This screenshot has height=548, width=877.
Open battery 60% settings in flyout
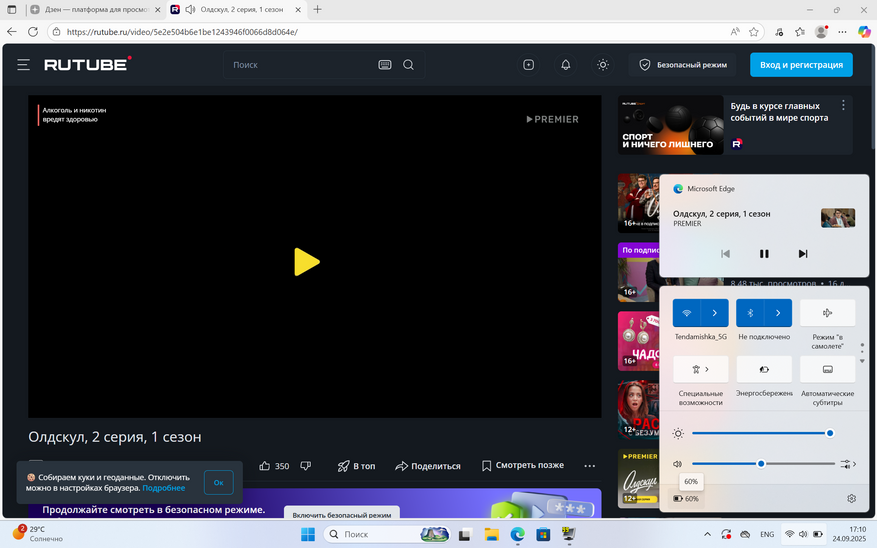pos(686,498)
